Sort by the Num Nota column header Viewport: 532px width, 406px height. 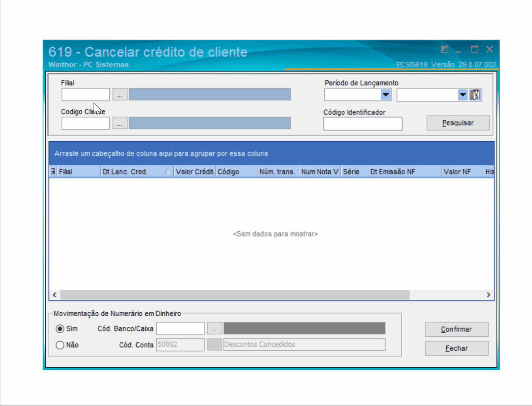[320, 172]
